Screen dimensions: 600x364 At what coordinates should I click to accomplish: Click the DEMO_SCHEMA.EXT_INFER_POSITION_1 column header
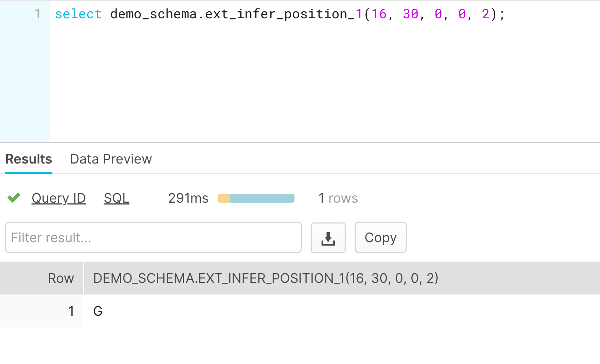266,278
